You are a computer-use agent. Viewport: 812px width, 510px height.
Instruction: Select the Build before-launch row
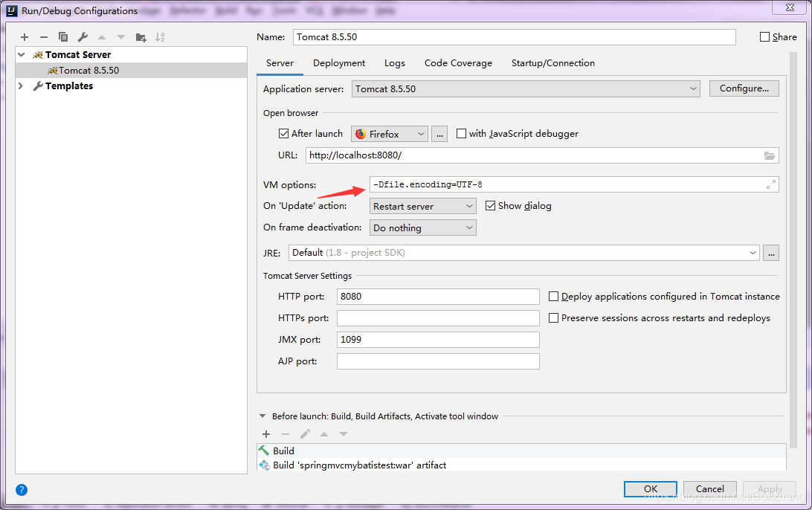[521, 451]
